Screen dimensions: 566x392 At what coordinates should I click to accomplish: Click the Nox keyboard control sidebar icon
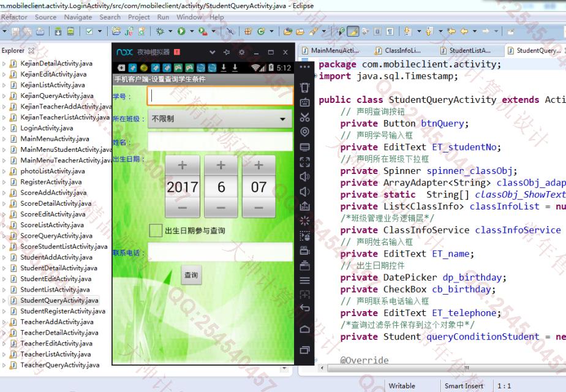pyautogui.click(x=304, y=102)
